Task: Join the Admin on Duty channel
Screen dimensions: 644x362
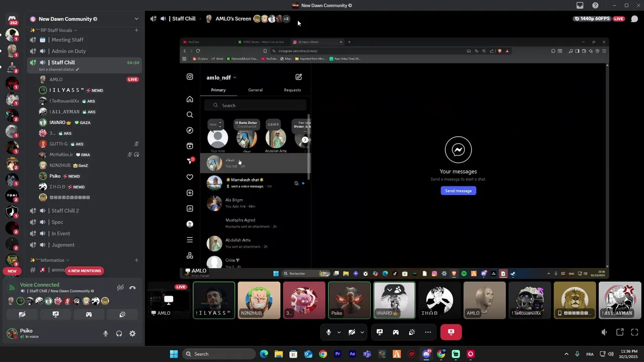Action: tap(84, 51)
